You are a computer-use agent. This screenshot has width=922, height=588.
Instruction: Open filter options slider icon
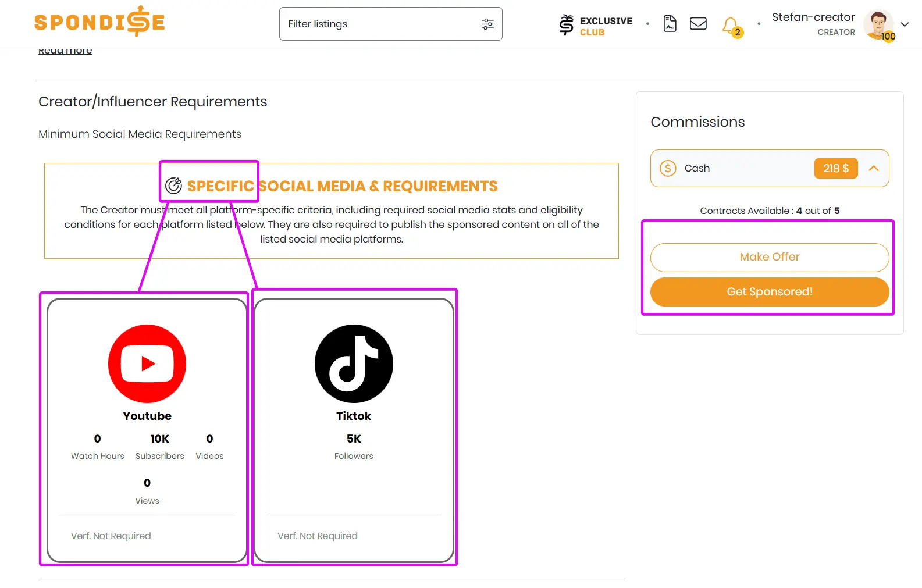pyautogui.click(x=487, y=24)
